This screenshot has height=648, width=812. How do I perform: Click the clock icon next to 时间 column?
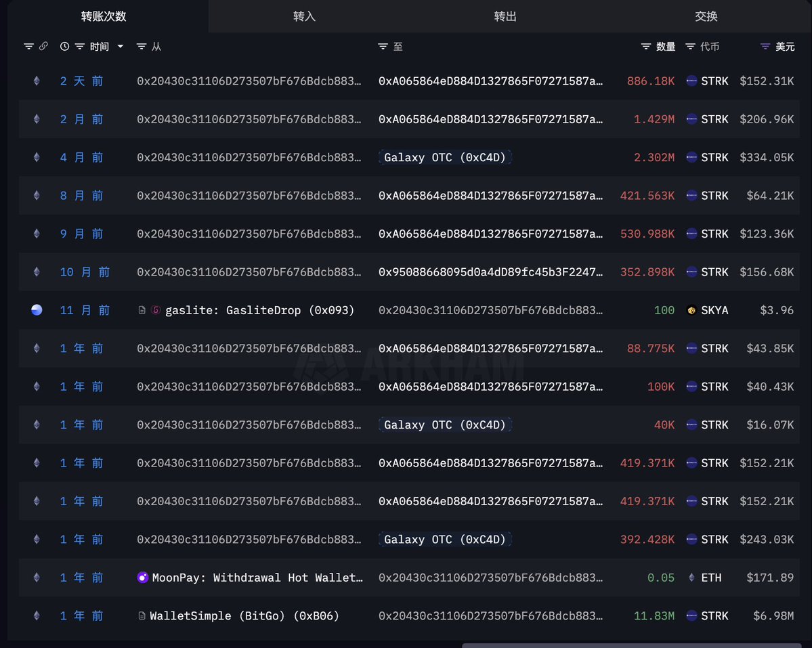[63, 46]
